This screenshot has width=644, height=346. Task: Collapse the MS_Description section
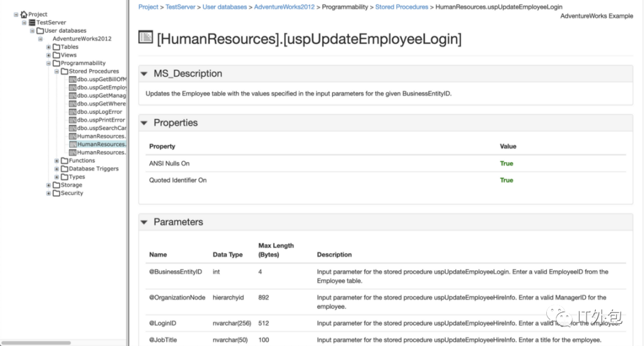click(x=144, y=73)
